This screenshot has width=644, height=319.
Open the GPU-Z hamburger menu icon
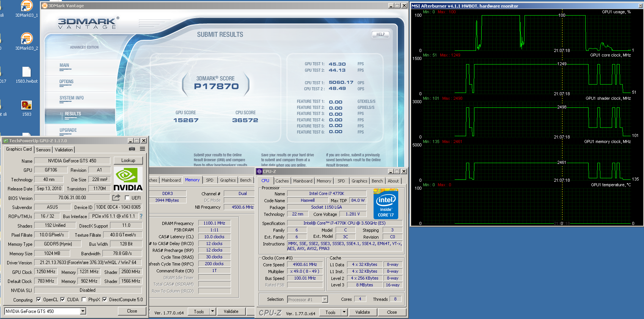tap(142, 149)
